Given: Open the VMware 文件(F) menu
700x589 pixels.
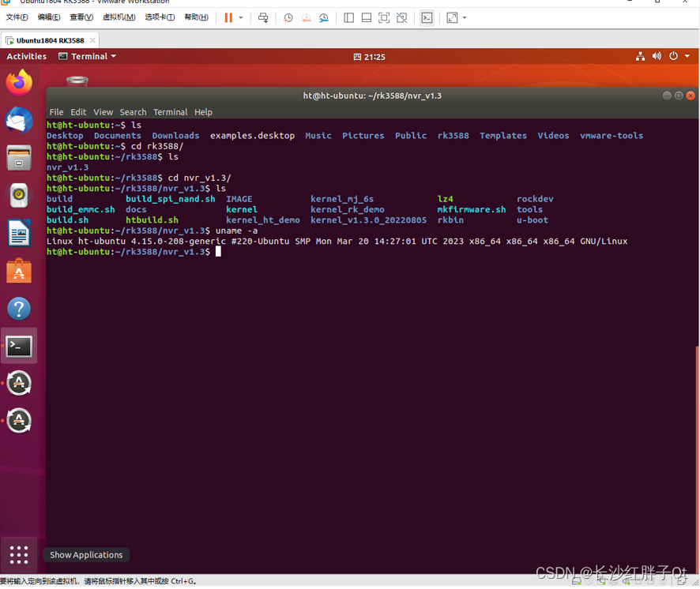Looking at the screenshot, I should click(17, 17).
